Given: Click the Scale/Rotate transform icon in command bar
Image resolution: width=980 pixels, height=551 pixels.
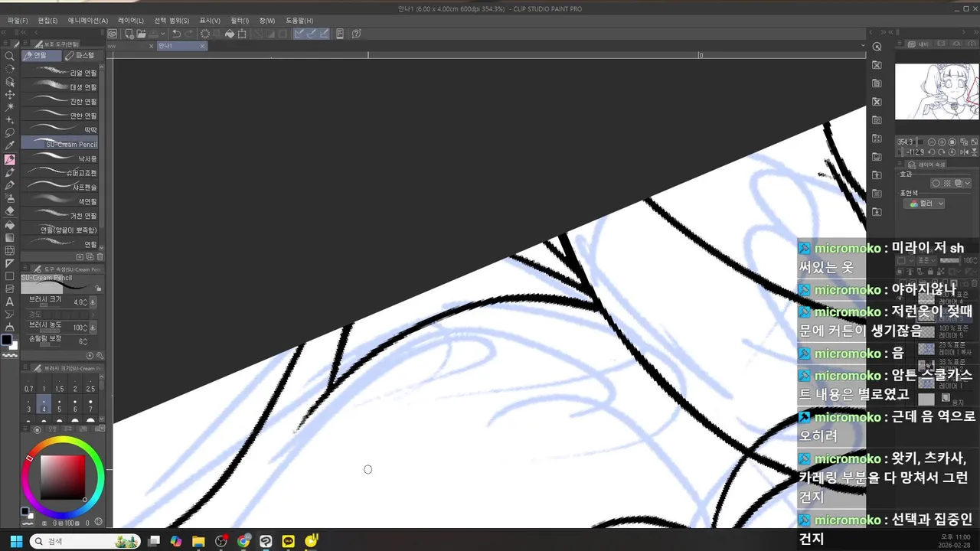Looking at the screenshot, I should click(x=242, y=34).
